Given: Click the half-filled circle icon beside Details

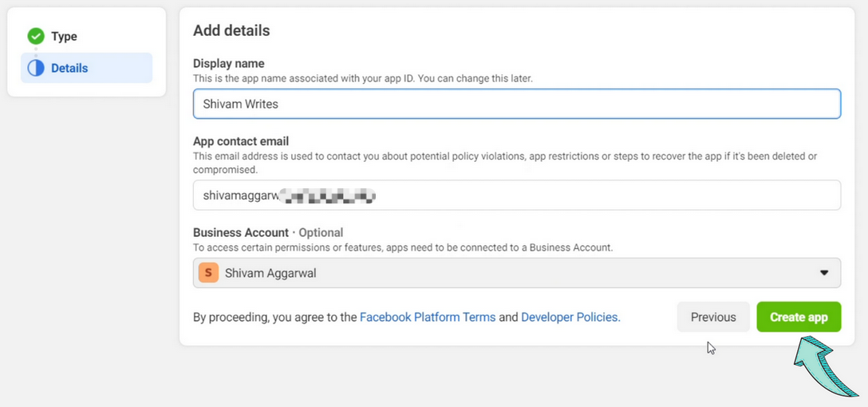Looking at the screenshot, I should (36, 68).
